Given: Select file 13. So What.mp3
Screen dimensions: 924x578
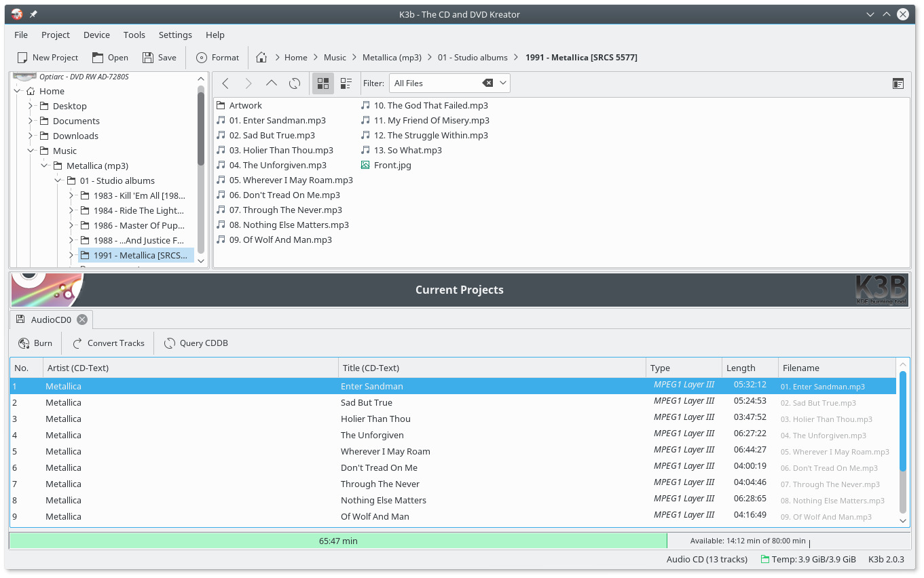Looking at the screenshot, I should 401,150.
